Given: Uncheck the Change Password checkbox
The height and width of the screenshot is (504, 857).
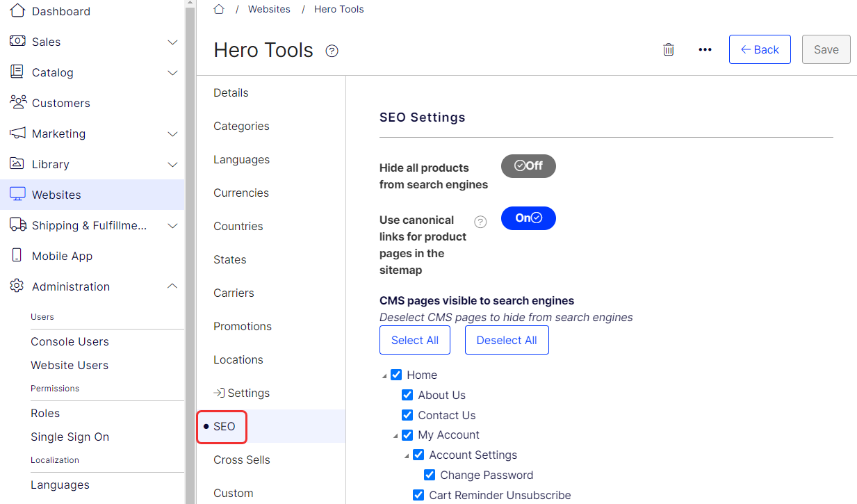Looking at the screenshot, I should point(430,475).
